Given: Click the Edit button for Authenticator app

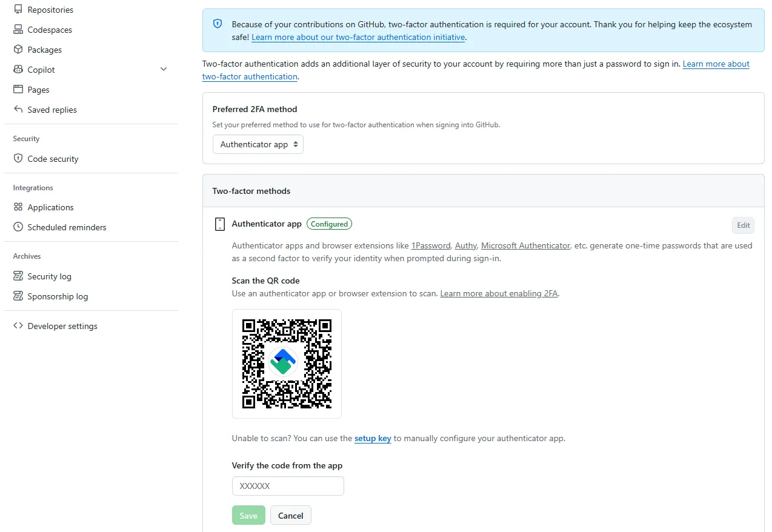Looking at the screenshot, I should point(744,225).
